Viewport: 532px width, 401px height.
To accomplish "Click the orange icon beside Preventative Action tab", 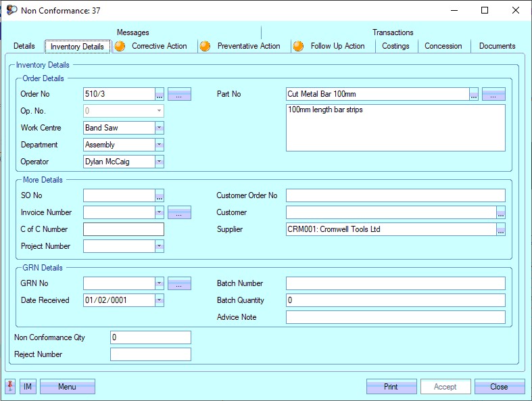I will click(x=205, y=46).
